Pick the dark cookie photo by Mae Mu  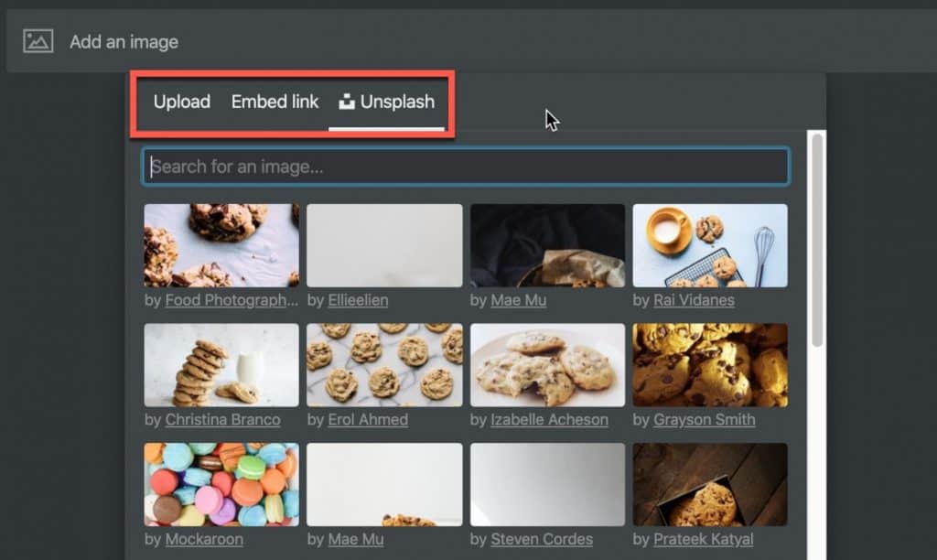[x=547, y=245]
